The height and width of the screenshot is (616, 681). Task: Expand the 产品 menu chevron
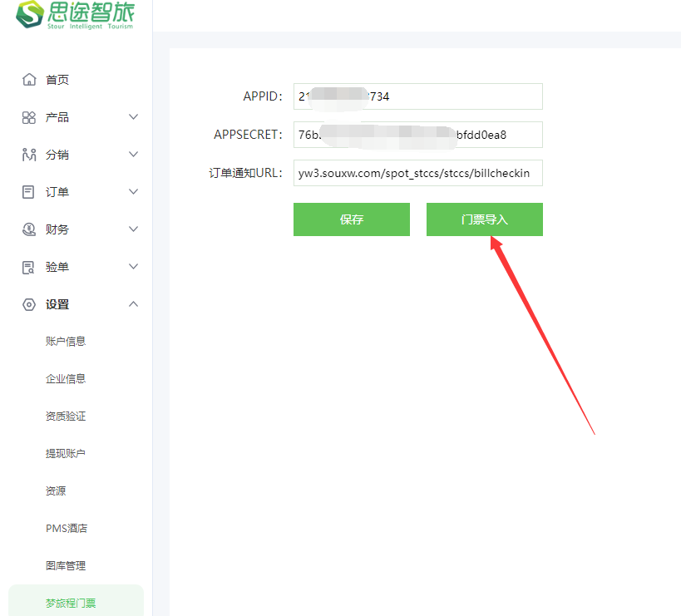pos(133,117)
